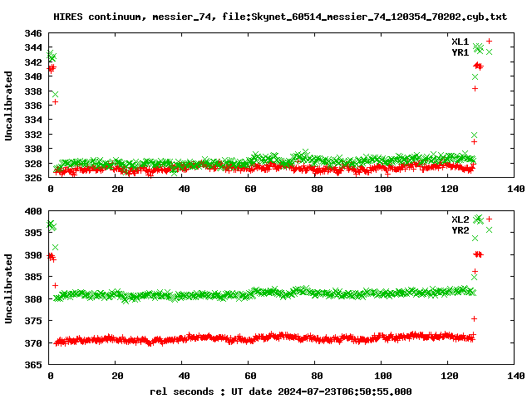Click the 400 tick label on the lower plot
This screenshot has height=399, width=532.
33,211
